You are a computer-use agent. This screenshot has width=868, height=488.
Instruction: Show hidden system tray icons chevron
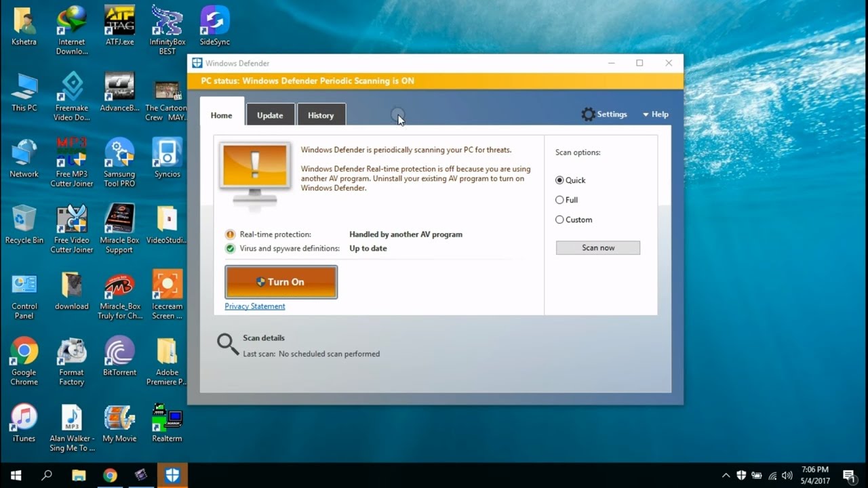(726, 476)
